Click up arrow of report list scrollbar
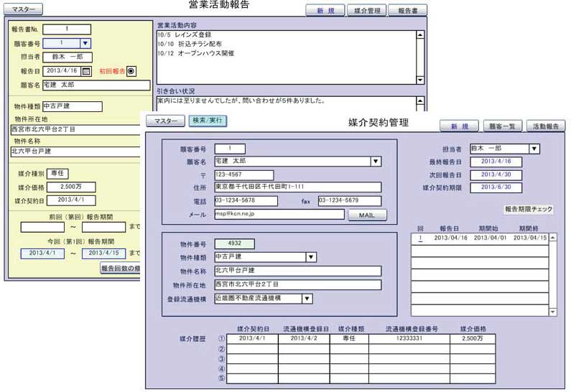Image resolution: width=571 pixels, height=392 pixels. click(x=553, y=238)
